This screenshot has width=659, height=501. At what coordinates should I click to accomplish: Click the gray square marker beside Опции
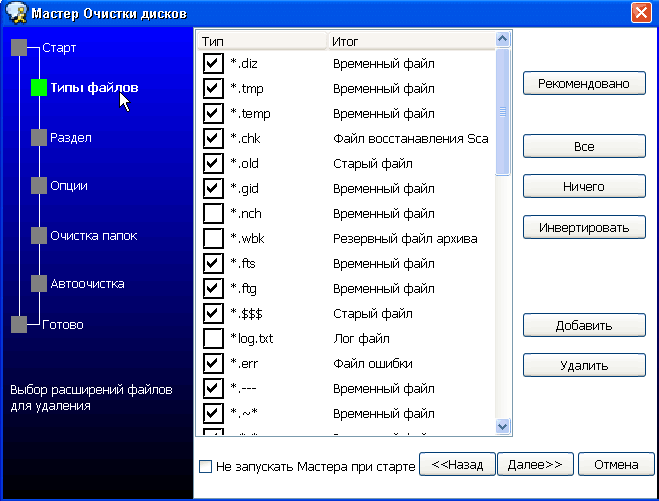pyautogui.click(x=39, y=185)
